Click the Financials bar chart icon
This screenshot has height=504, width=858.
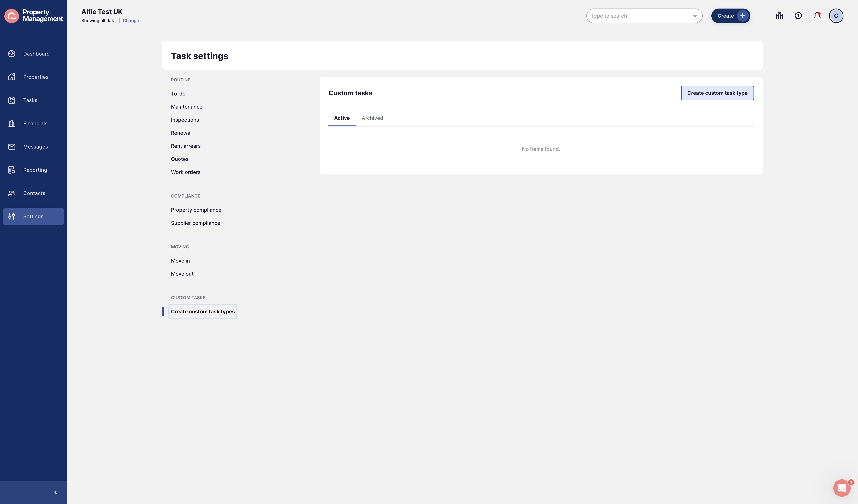(12, 123)
